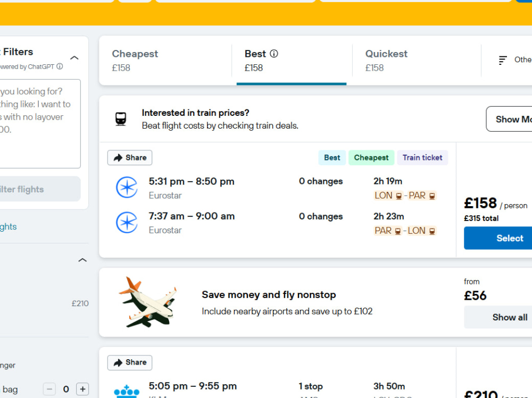Open the Best sort info icon
This screenshot has height=398, width=532.
coord(274,54)
